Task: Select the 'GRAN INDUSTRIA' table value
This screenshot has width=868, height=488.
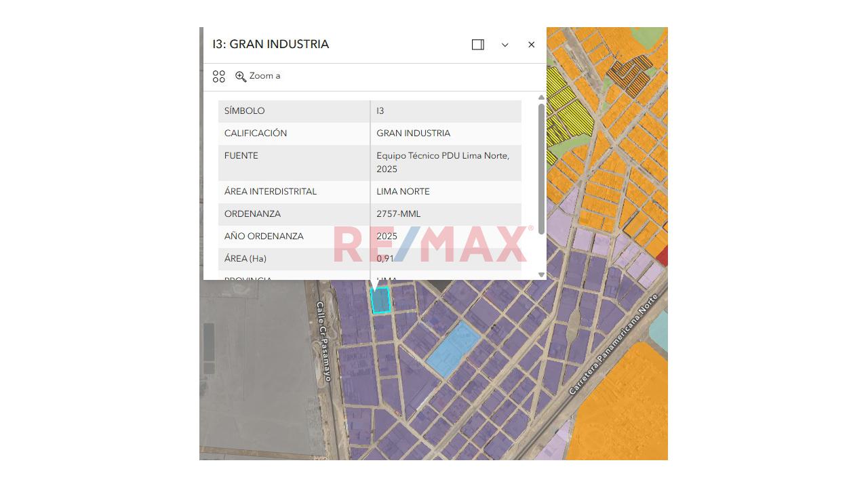Action: pos(414,134)
